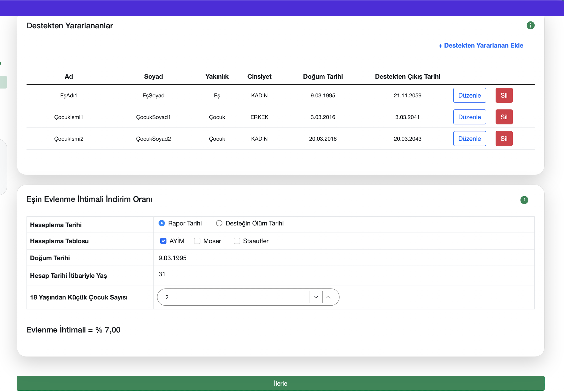The image size is (564, 392).
Task: Edit the Çocukİsmi1 beneficiary row
Action: (469, 117)
